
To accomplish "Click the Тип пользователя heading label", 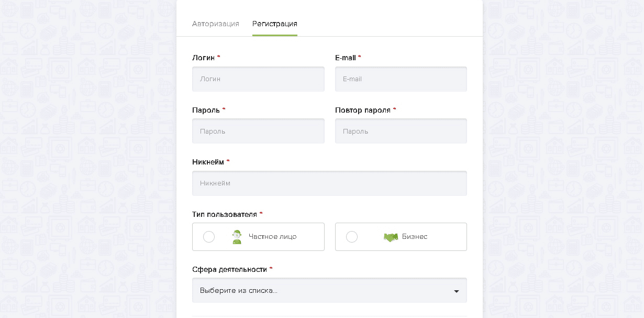I will (x=225, y=214).
